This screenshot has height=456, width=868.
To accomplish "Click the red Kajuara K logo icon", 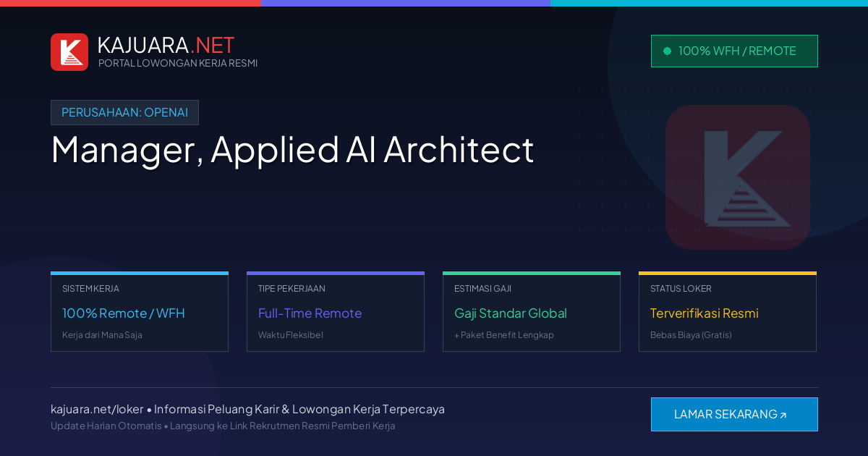I will click(x=69, y=52).
